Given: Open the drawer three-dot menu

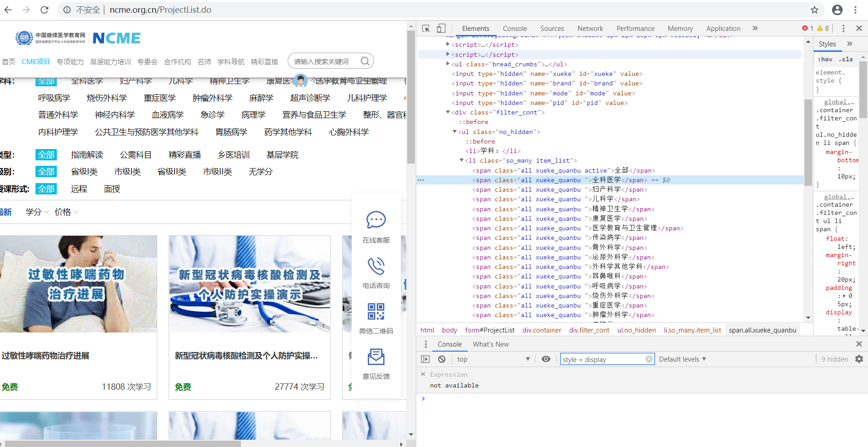Looking at the screenshot, I should (x=426, y=344).
